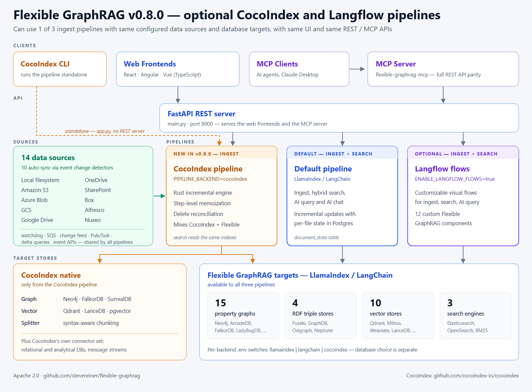Select 'SharePoint' source entry

[x=98, y=190]
